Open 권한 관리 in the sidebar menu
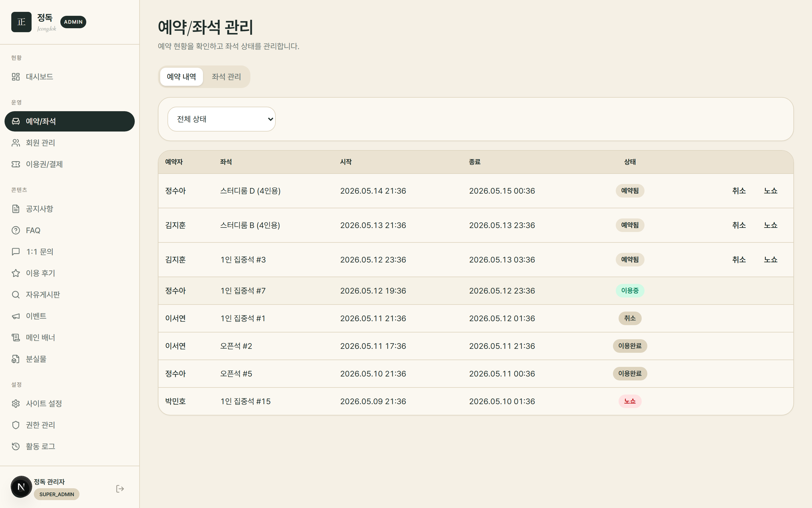Image resolution: width=812 pixels, height=508 pixels. point(69,425)
